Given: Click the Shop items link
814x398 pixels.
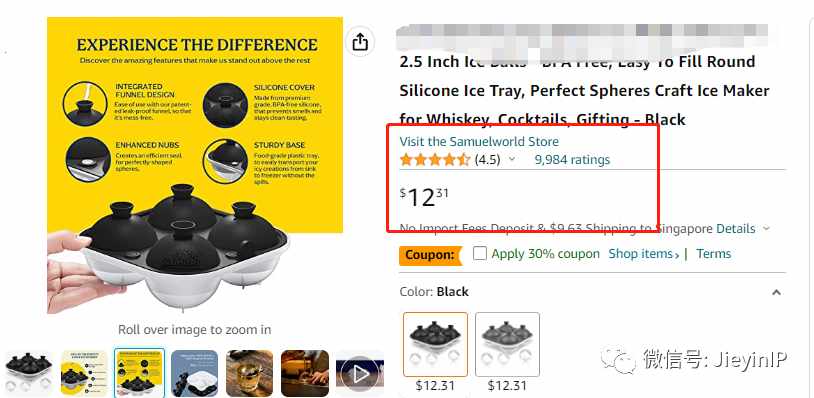Looking at the screenshot, I should 644,254.
